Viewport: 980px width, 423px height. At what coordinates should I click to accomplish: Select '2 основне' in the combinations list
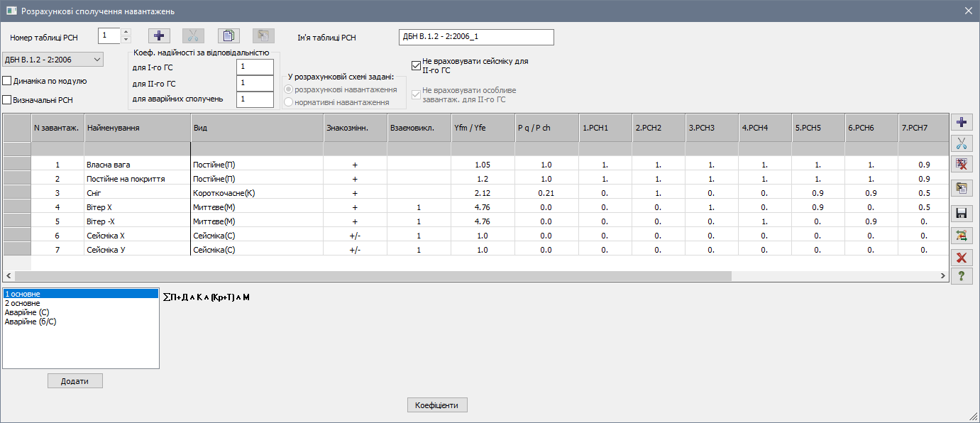[22, 303]
